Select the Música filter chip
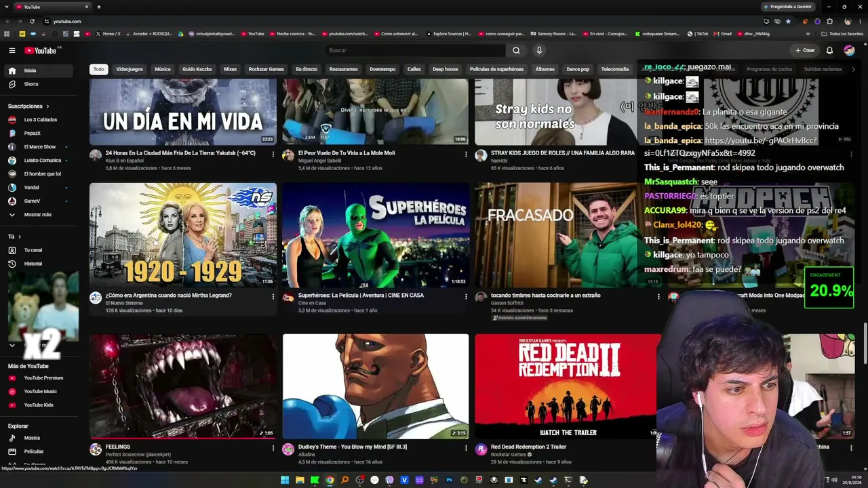This screenshot has width=868, height=488. [163, 69]
